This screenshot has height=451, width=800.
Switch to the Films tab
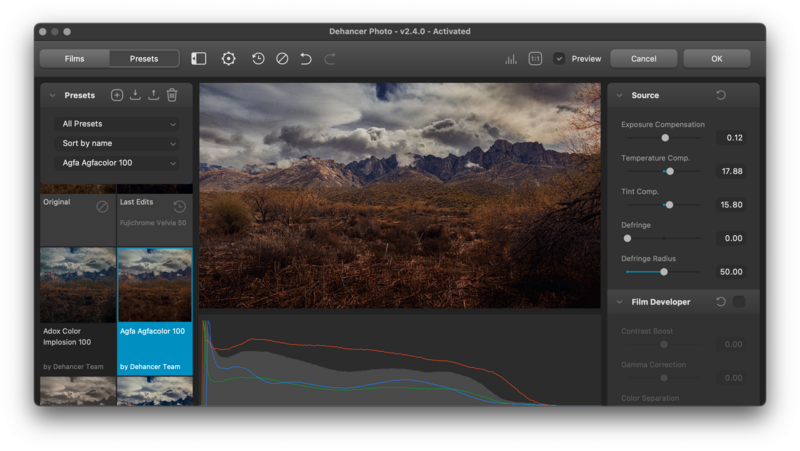point(74,59)
